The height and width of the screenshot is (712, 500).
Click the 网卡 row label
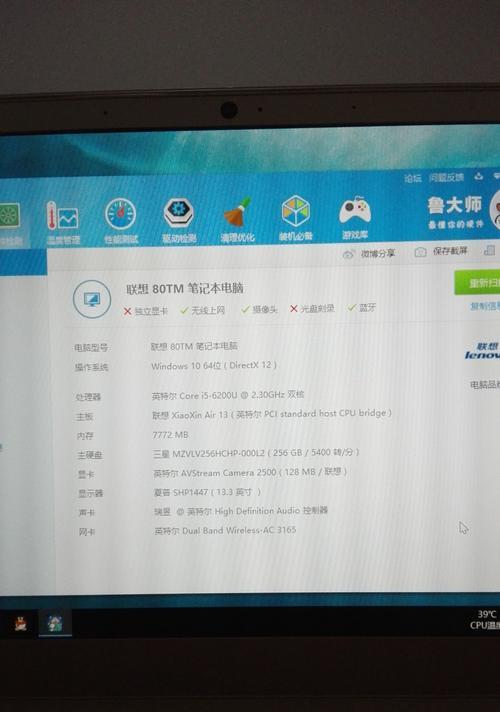87,531
